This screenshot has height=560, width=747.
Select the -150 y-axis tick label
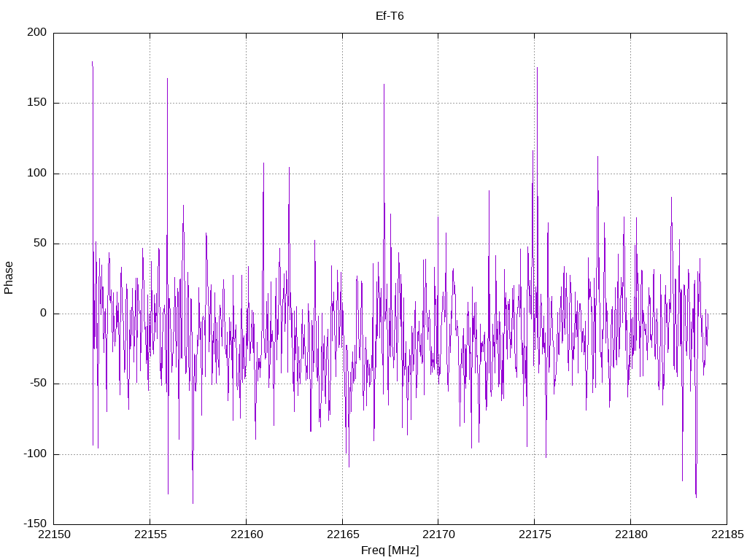tap(35, 524)
